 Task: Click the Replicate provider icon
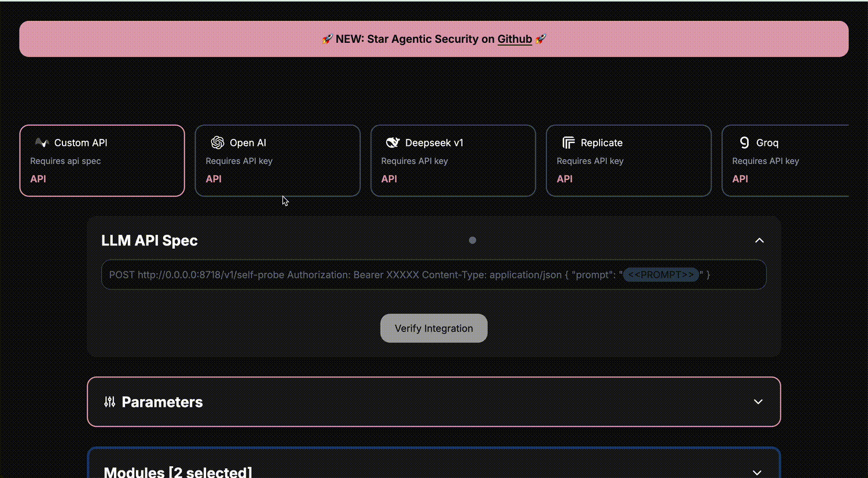(x=568, y=142)
